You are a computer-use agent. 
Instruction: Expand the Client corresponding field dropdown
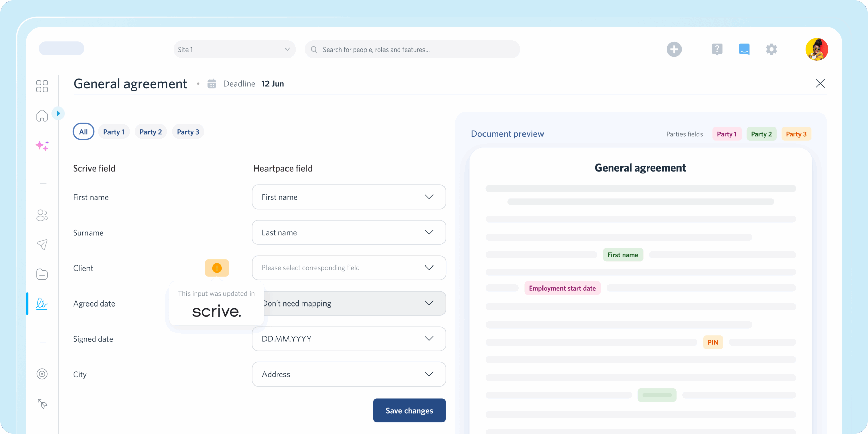coord(349,268)
